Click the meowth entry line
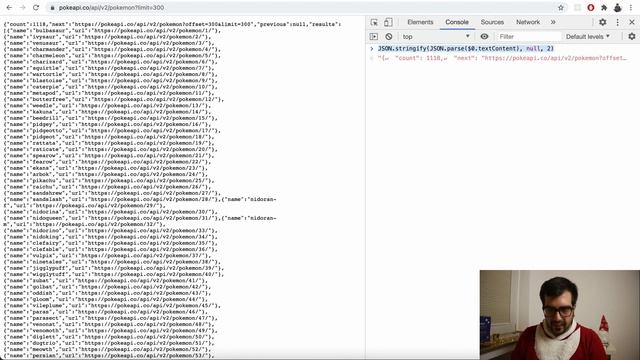Screen dimensions: 640x360 tap(109, 349)
